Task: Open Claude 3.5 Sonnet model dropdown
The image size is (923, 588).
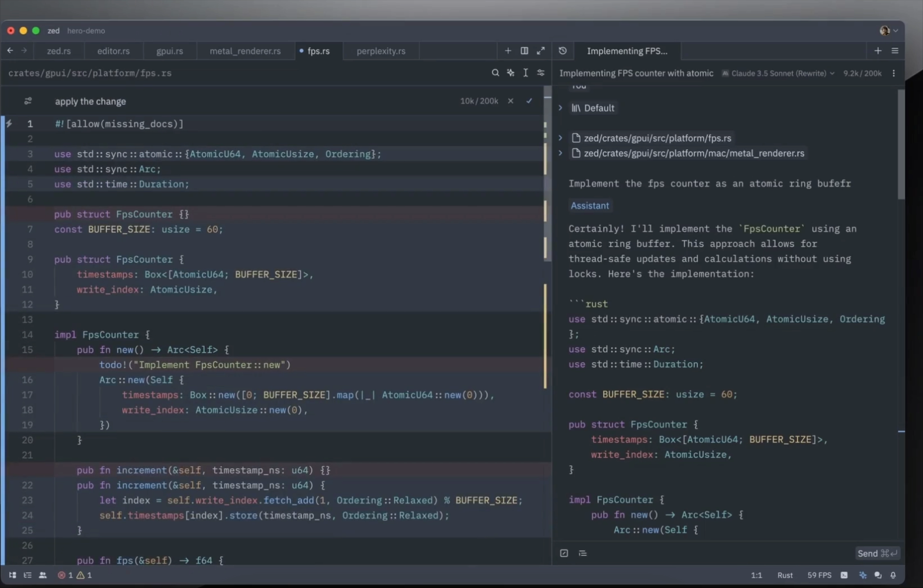Action: (778, 73)
